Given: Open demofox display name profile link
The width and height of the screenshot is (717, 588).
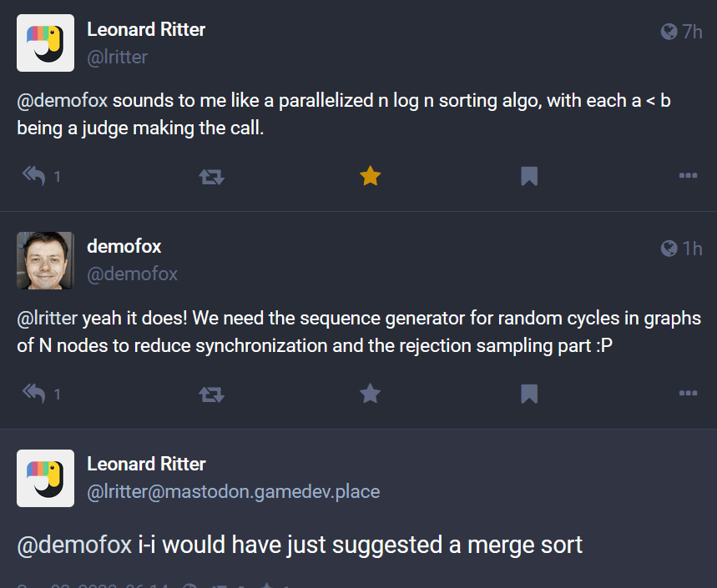Looking at the screenshot, I should pyautogui.click(x=124, y=246).
